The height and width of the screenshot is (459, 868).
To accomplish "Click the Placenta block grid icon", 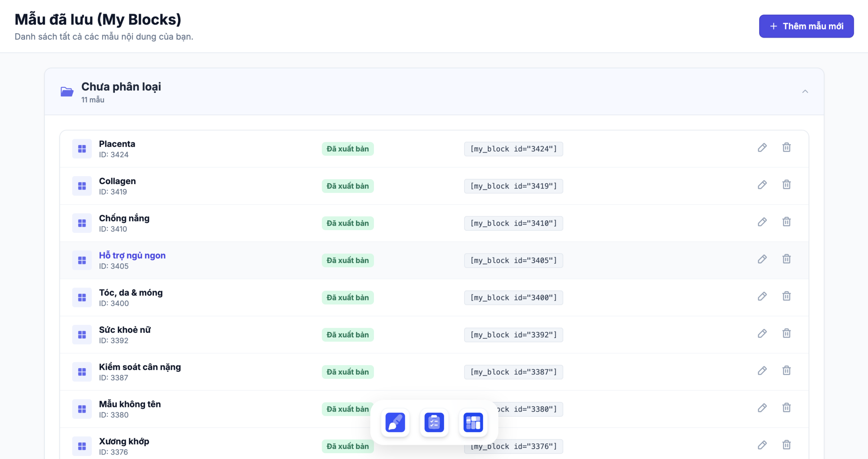I will [82, 149].
